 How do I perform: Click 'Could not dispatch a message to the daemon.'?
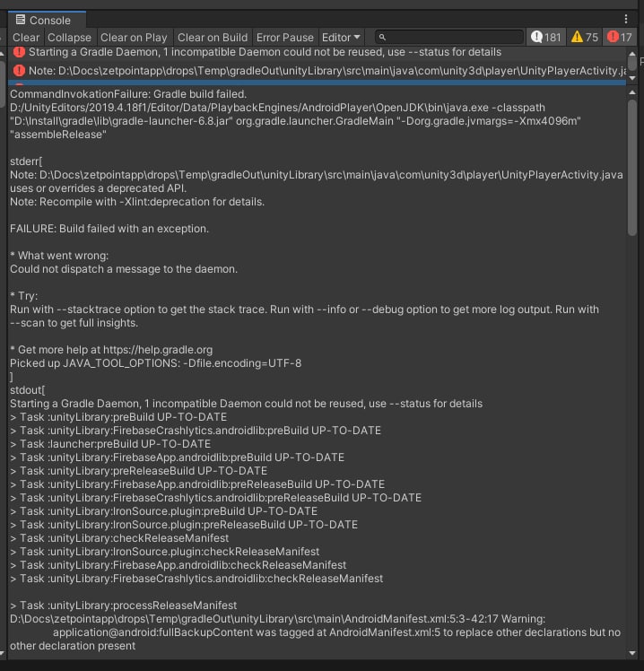(x=124, y=269)
